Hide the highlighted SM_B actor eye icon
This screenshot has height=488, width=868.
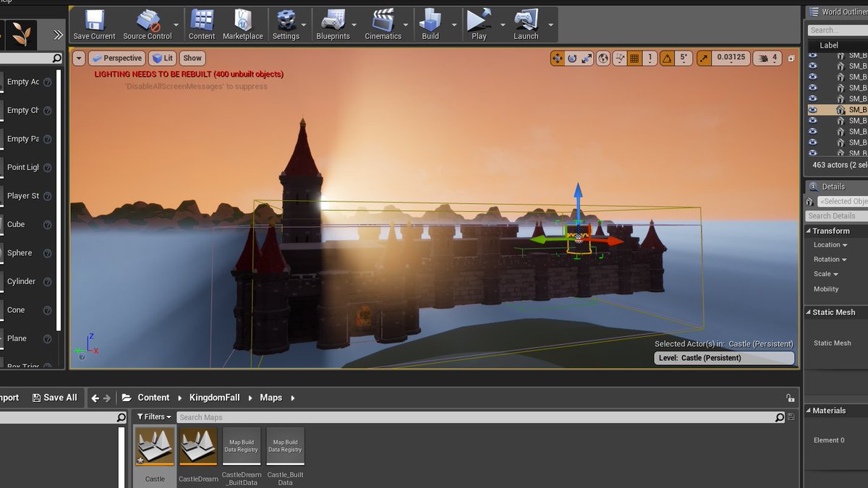coord(813,110)
